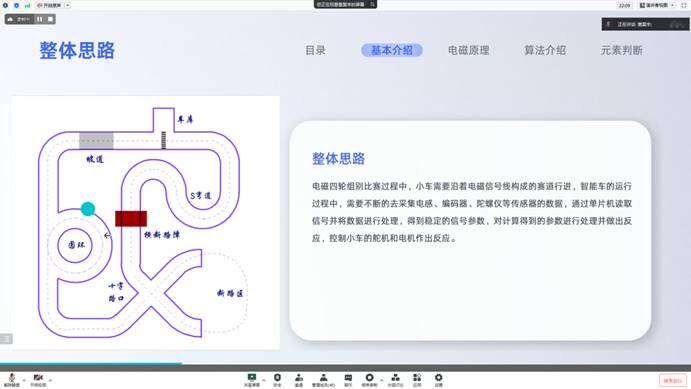Open the invite participants icon

pos(299,378)
